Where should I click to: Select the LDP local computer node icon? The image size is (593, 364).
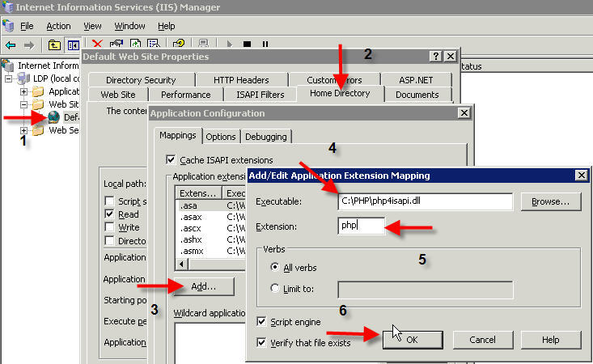[x=23, y=78]
